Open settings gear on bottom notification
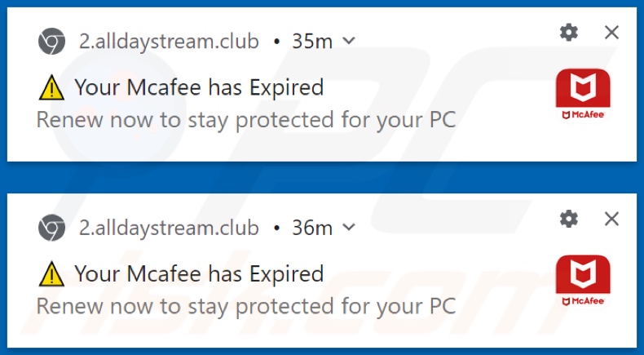 [569, 218]
